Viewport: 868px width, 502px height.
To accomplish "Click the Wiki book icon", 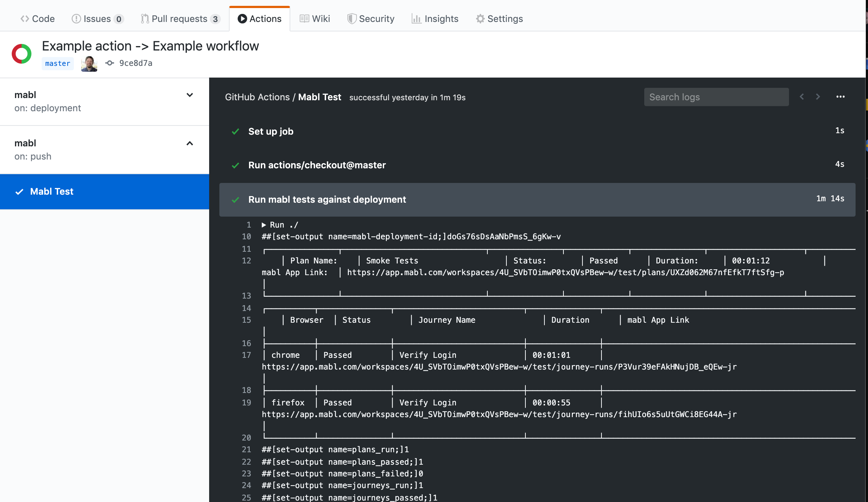I will (x=304, y=19).
